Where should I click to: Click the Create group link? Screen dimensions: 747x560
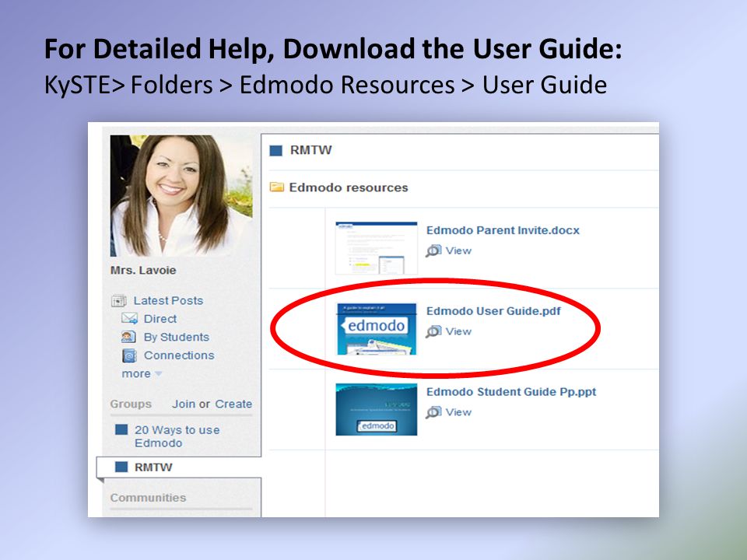click(233, 404)
